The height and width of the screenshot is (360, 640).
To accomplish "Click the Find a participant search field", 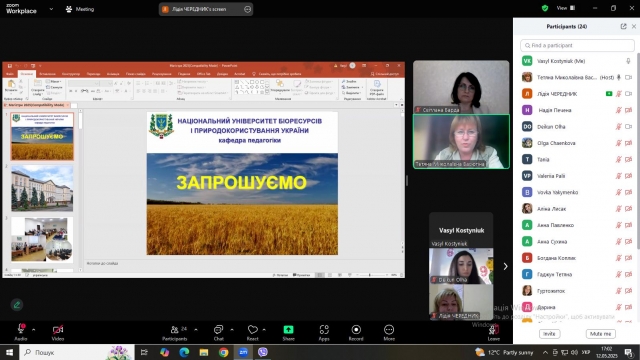I will pos(577,45).
